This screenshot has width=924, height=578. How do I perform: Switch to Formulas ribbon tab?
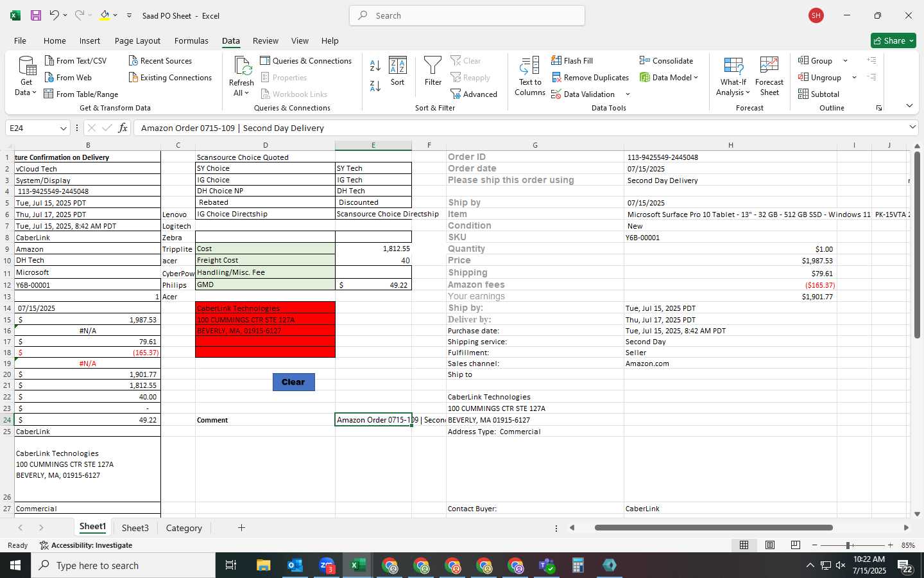tap(191, 40)
